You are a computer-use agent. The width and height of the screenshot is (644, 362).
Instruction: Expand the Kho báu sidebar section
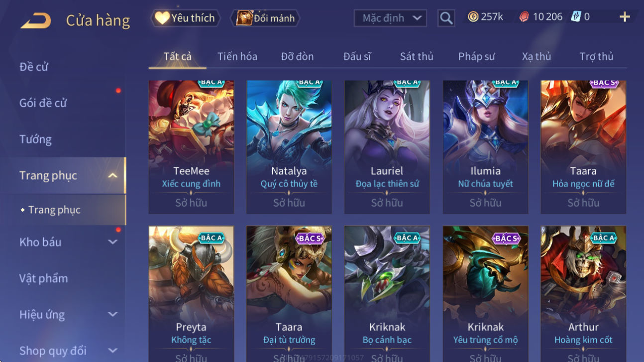(x=112, y=242)
